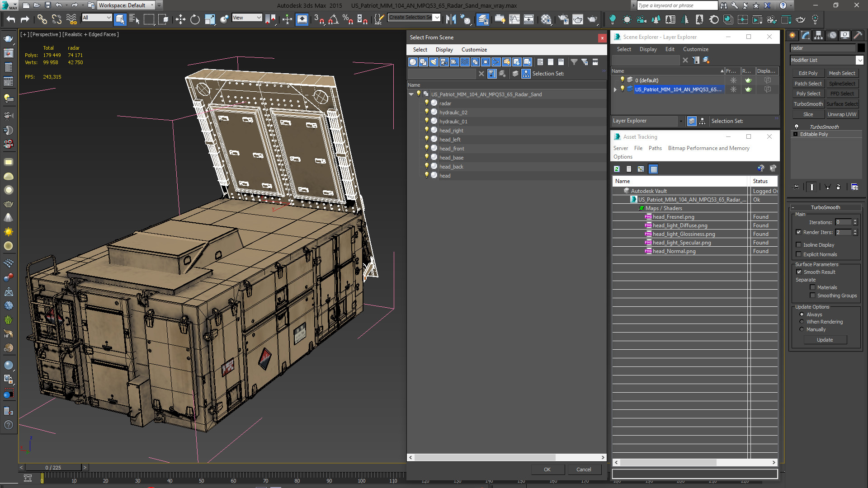Pick the Select and Scale tool
Screen dimensions: 868x488
pos(210,19)
